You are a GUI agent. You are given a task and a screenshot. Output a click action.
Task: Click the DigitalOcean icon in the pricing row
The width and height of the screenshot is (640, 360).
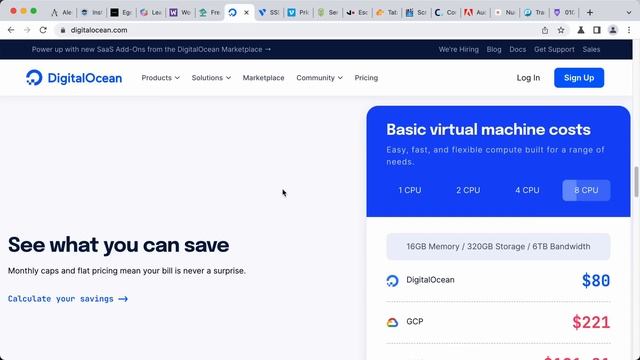392,280
